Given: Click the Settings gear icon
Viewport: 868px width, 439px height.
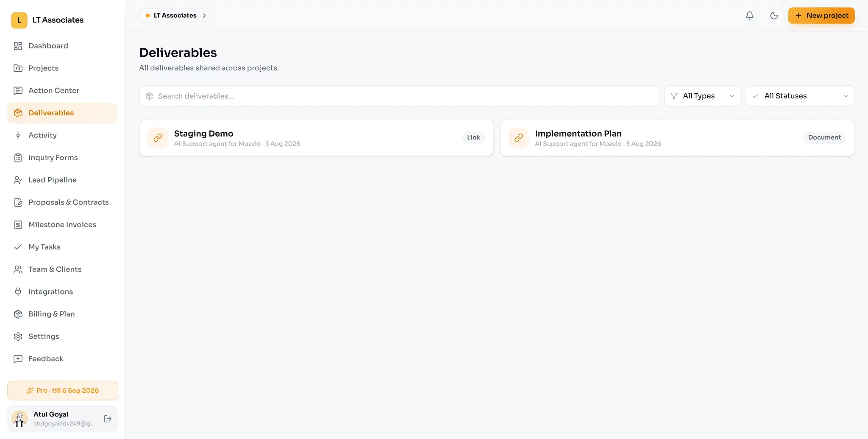Looking at the screenshot, I should click(18, 336).
